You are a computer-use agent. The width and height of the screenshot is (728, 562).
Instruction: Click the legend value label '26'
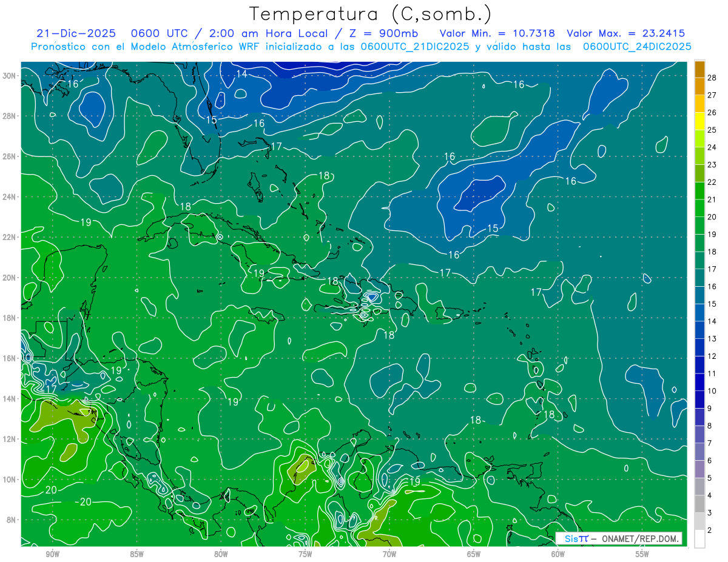pyautogui.click(x=712, y=112)
